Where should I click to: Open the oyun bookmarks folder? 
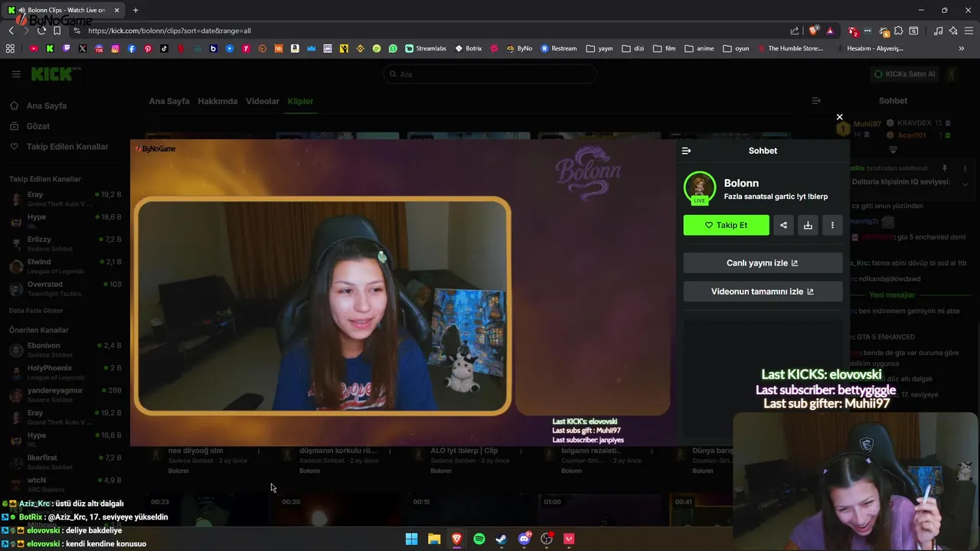coord(736,48)
